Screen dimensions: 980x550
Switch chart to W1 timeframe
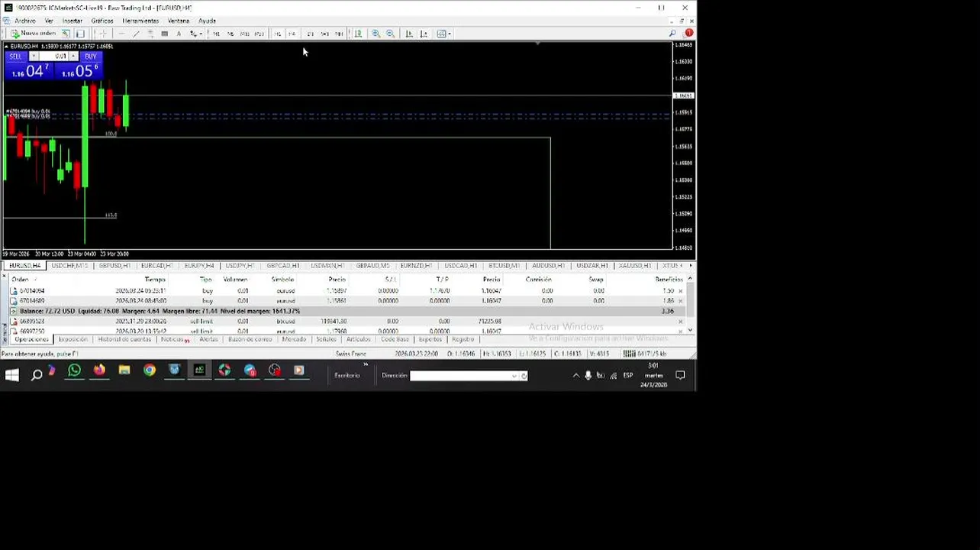coord(324,34)
